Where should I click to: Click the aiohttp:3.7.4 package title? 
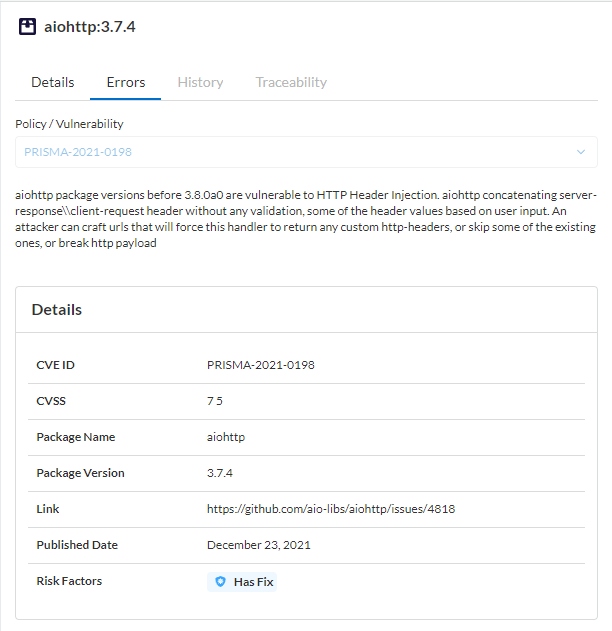pyautogui.click(x=90, y=27)
